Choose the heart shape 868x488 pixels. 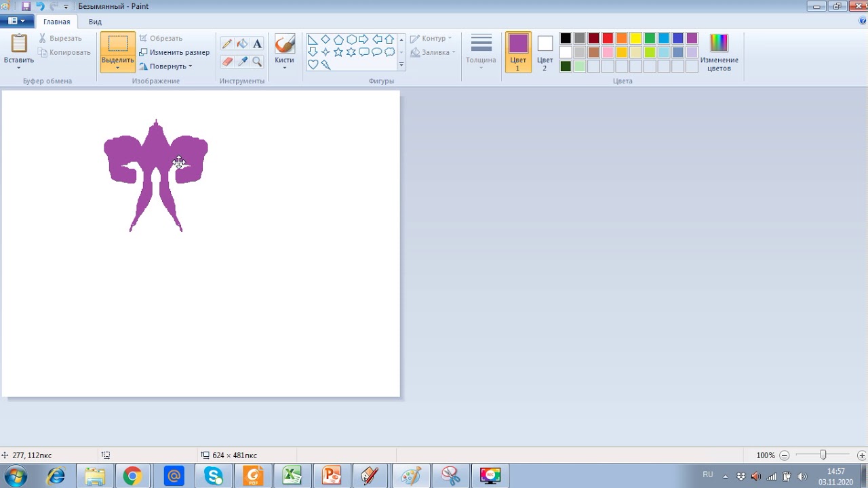[x=313, y=65]
